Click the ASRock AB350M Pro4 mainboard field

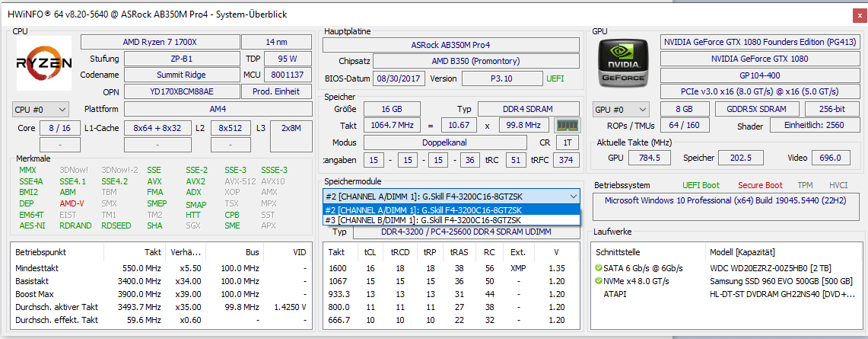point(450,45)
